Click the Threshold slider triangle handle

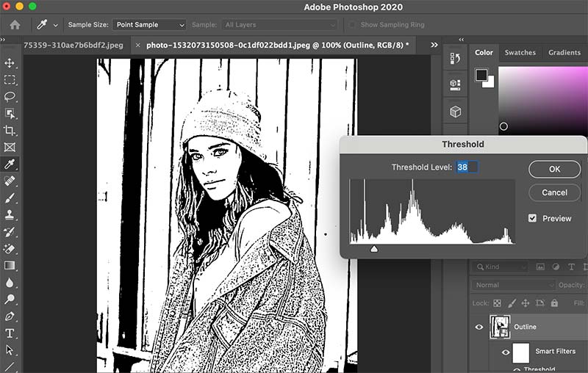click(374, 249)
